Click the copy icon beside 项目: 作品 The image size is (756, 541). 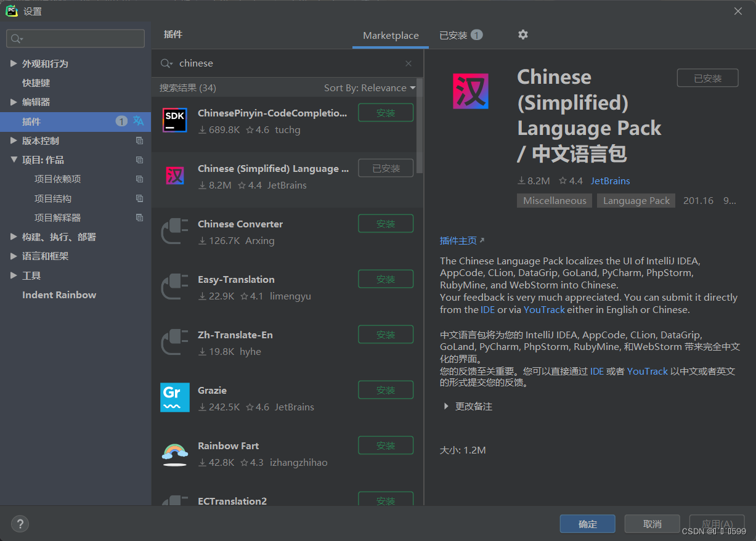[139, 160]
